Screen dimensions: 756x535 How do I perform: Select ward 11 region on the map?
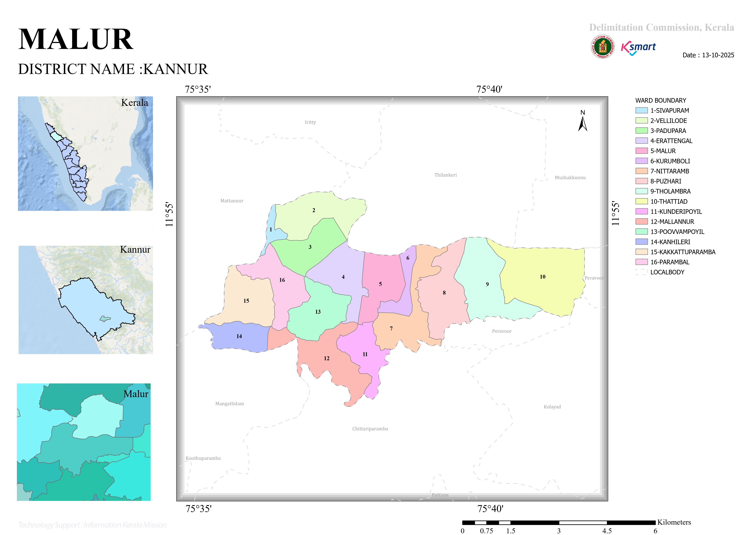365,354
